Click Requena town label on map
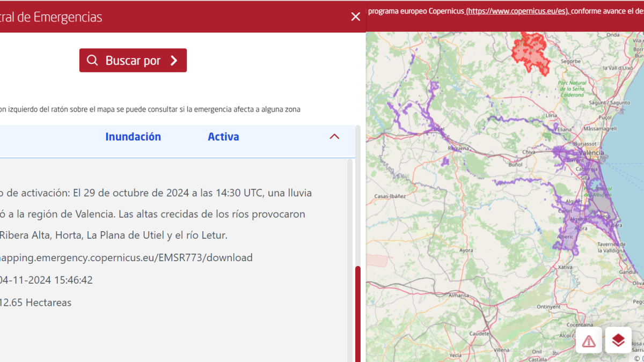This screenshot has height=362, width=644. (459, 149)
